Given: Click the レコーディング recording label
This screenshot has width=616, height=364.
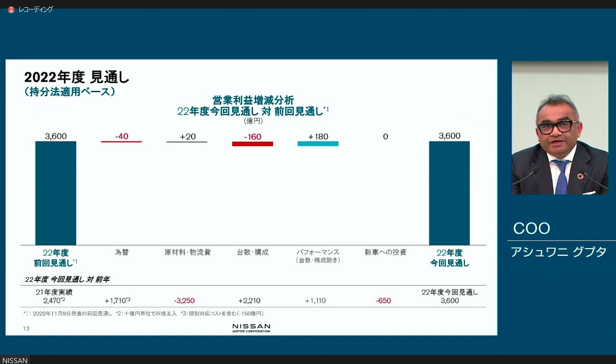Looking at the screenshot, I should [35, 8].
